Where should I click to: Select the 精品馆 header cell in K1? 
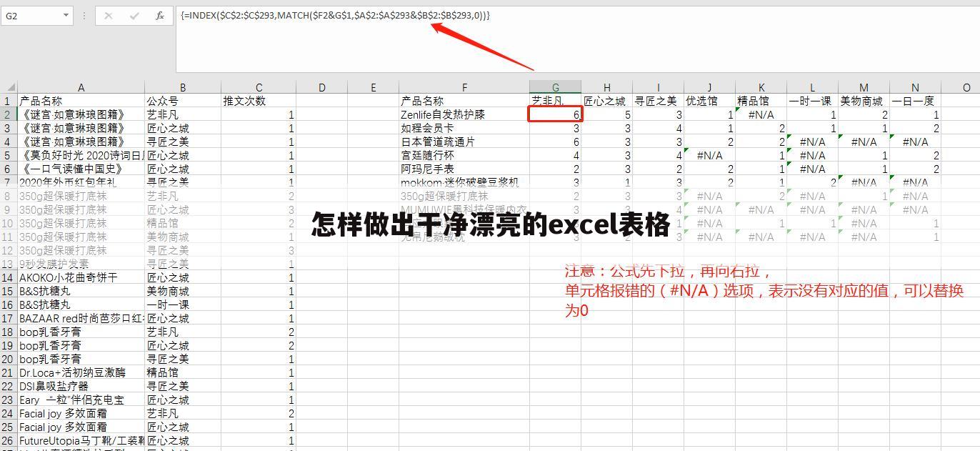[761, 101]
